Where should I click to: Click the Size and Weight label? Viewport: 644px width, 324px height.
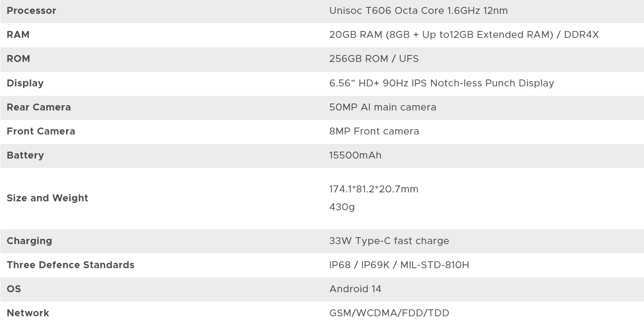(47, 198)
